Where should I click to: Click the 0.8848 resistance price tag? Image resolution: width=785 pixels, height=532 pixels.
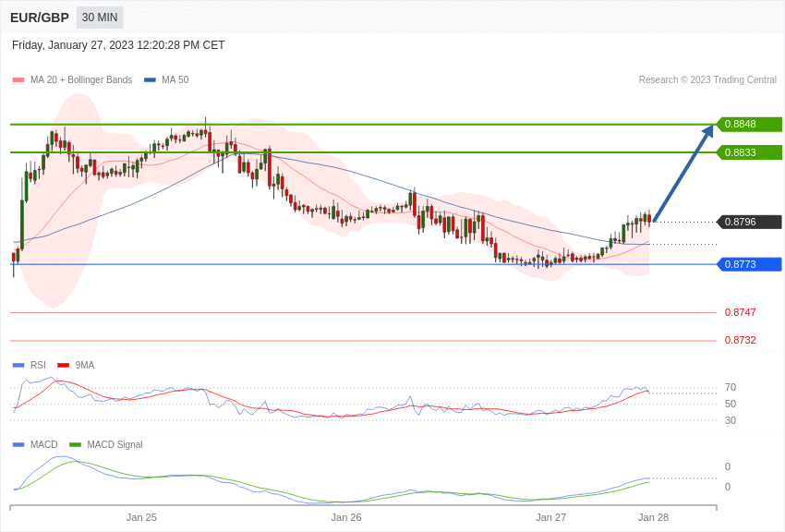[749, 124]
